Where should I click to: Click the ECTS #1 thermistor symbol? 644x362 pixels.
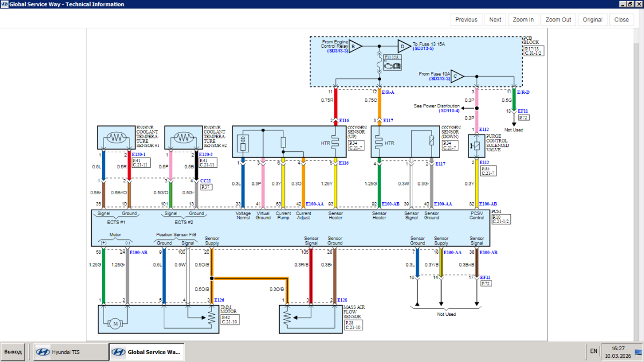point(116,137)
